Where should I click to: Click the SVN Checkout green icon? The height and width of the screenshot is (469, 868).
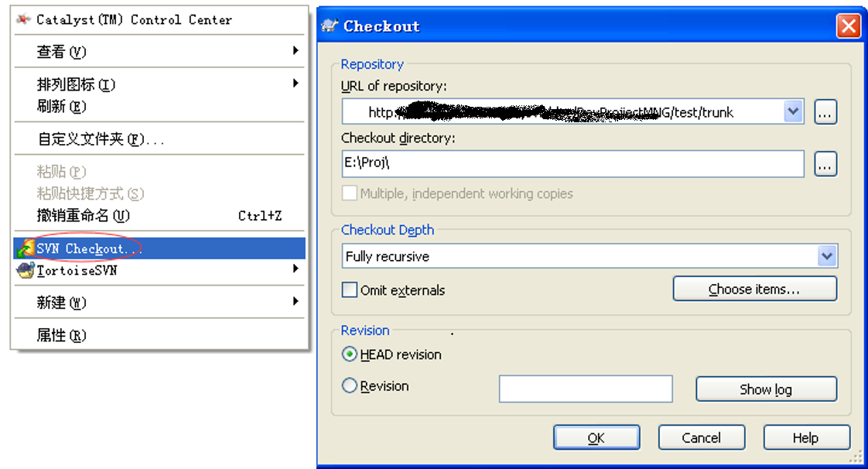pos(26,248)
